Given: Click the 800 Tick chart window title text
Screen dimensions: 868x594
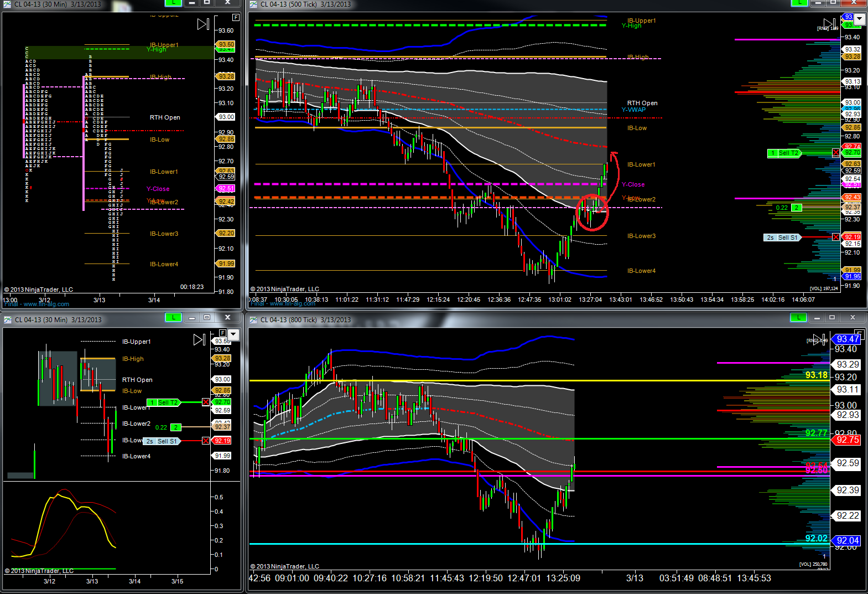Looking at the screenshot, I should click(305, 319).
